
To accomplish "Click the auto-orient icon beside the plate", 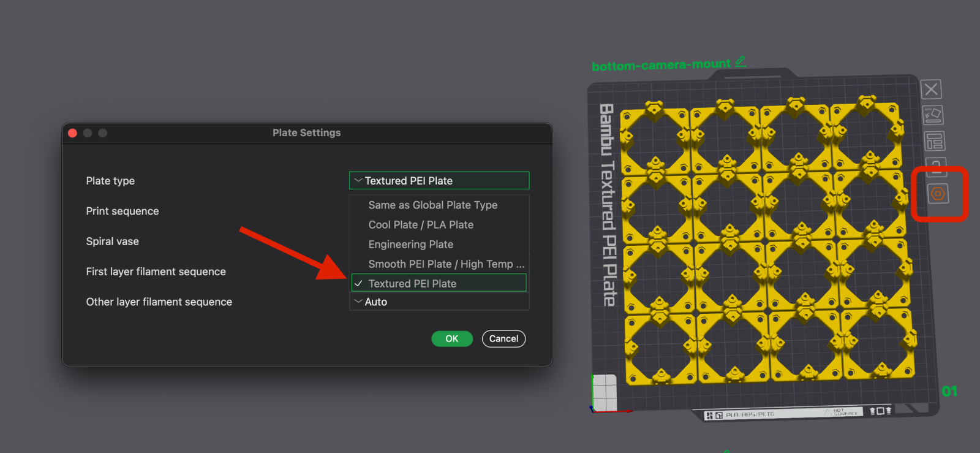I will (933, 115).
